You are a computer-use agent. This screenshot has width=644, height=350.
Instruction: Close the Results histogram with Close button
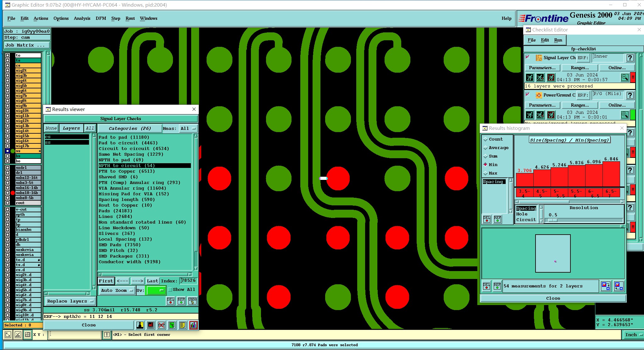coord(553,298)
